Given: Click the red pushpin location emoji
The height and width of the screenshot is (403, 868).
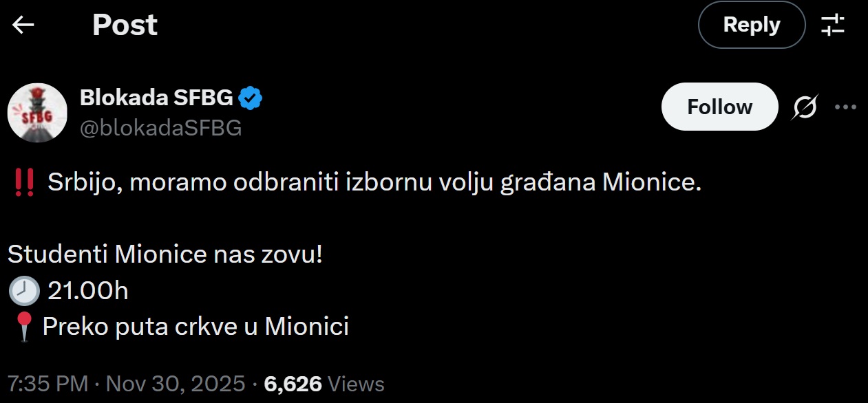Looking at the screenshot, I should (x=24, y=327).
